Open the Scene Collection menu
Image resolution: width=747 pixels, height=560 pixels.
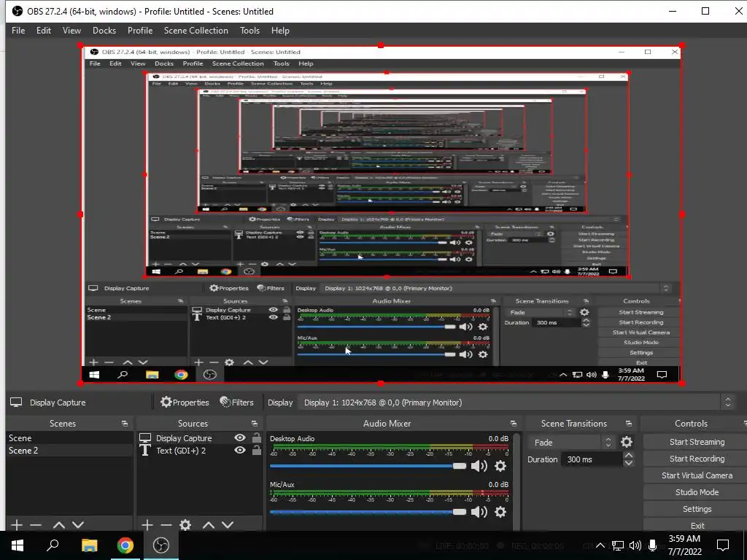click(196, 31)
